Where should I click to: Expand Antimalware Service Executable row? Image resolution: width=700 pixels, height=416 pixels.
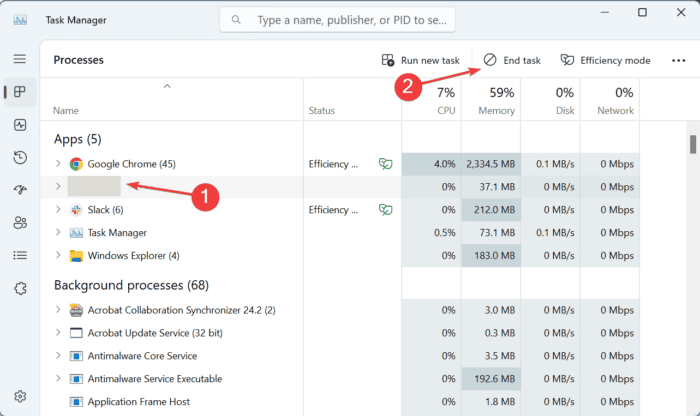[58, 378]
